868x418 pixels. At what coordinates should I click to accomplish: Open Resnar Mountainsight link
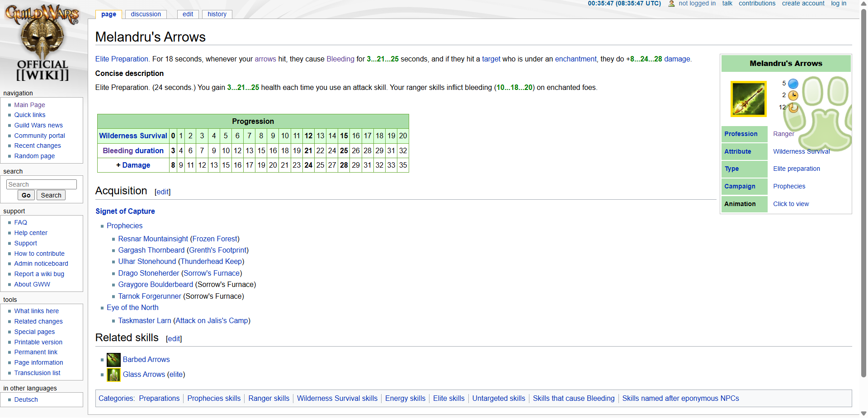point(153,239)
